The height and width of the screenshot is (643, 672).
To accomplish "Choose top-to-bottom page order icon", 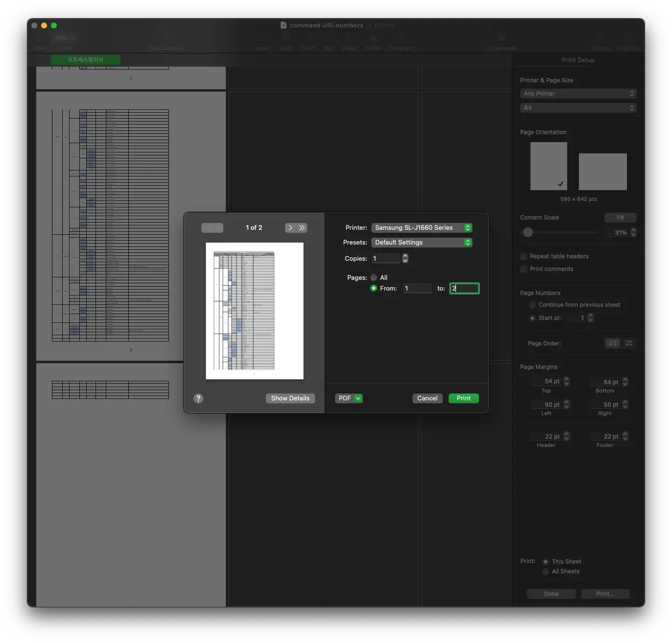I will tap(613, 344).
